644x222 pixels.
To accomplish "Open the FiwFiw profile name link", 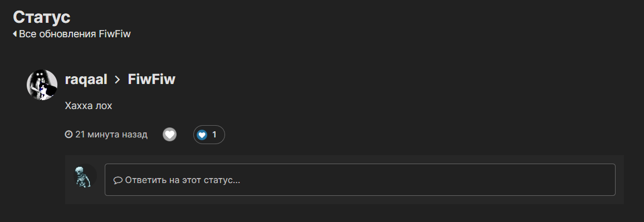I will [152, 79].
